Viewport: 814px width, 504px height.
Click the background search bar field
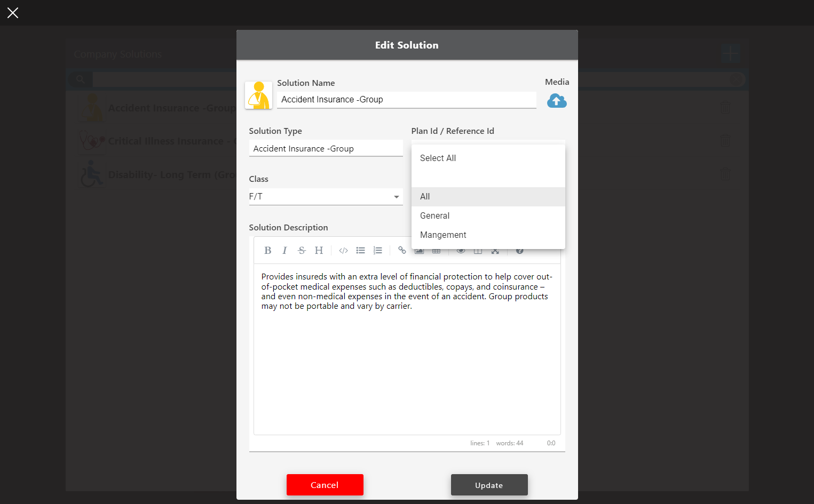click(411, 79)
